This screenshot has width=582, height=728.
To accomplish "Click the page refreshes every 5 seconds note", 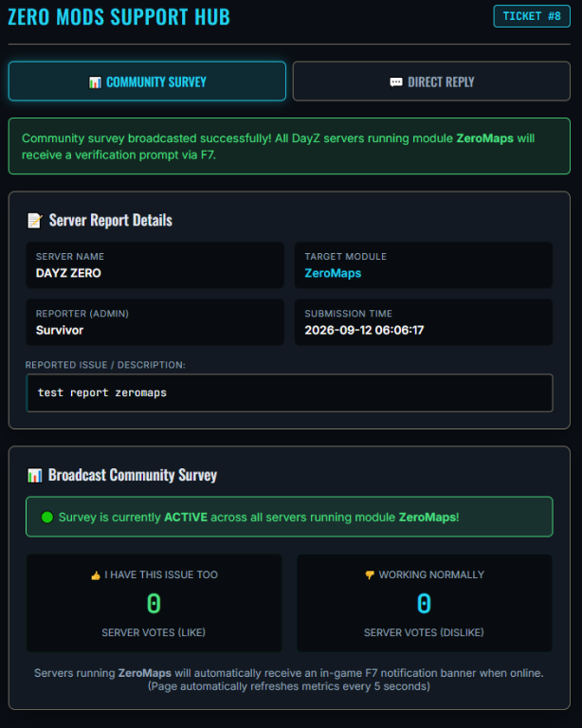I will tap(289, 686).
